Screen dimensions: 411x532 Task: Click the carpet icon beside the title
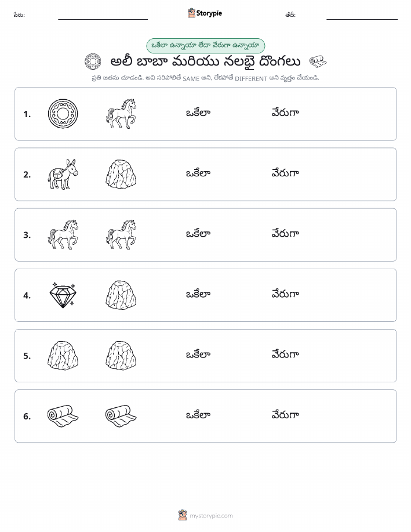point(318,61)
